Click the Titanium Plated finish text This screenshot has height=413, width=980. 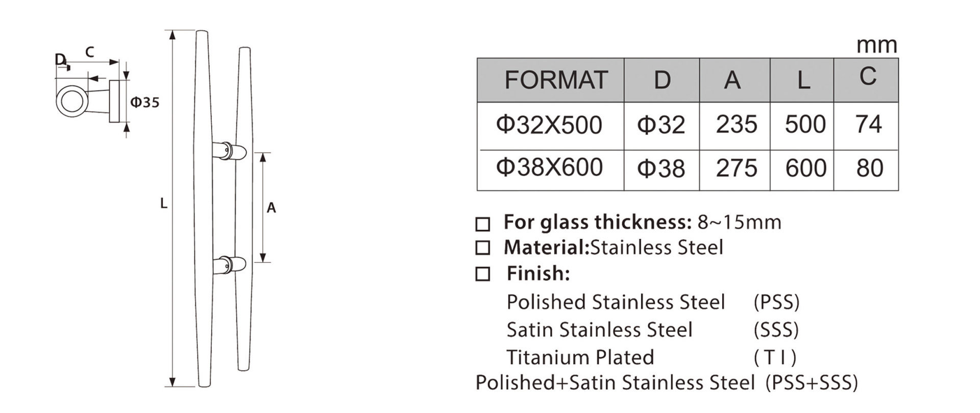(580, 357)
